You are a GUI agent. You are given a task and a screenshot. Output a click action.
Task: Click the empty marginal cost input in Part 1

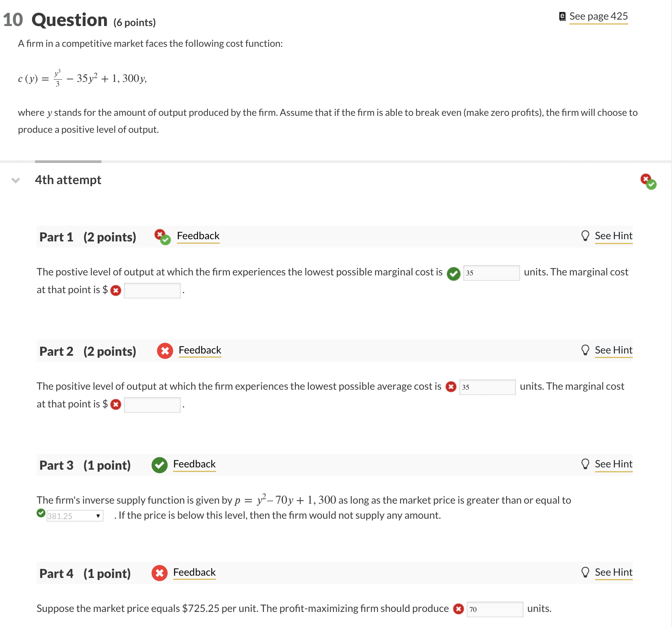tap(152, 290)
